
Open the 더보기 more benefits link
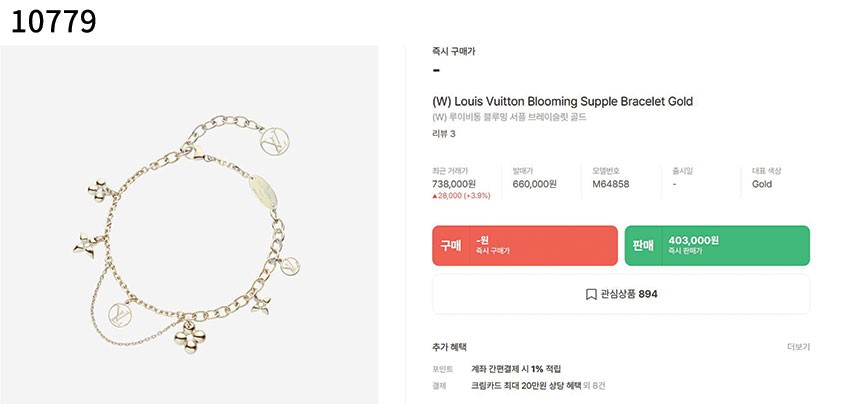point(798,347)
